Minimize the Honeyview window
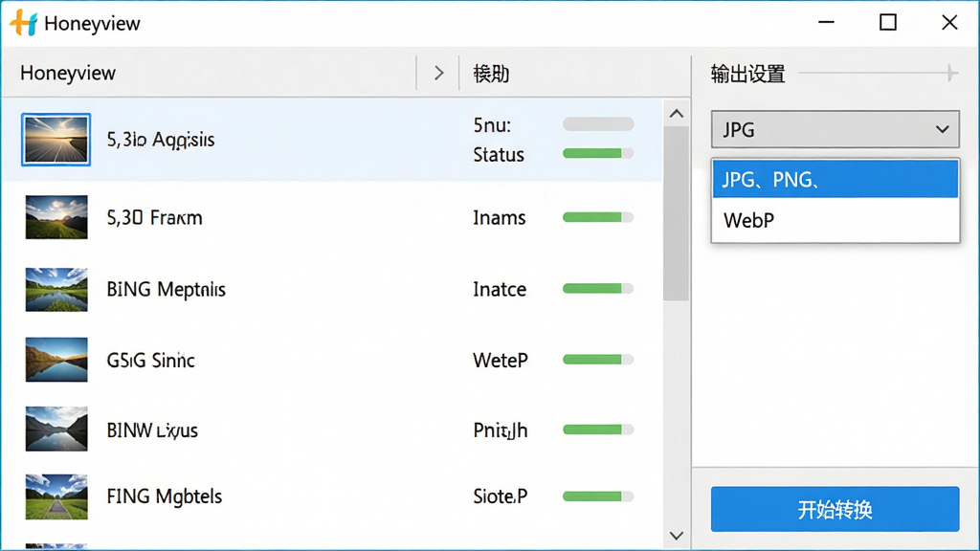This screenshot has width=980, height=551. pyautogui.click(x=826, y=23)
